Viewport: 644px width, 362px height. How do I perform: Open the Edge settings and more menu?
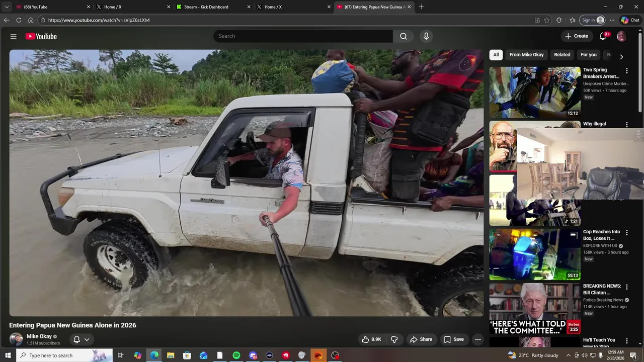click(x=612, y=20)
